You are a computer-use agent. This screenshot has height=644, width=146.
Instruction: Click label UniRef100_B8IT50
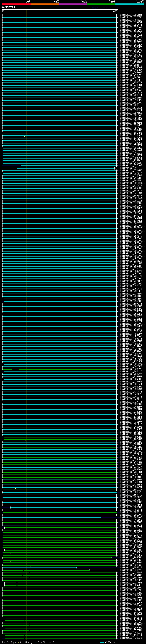tap(131, 588)
